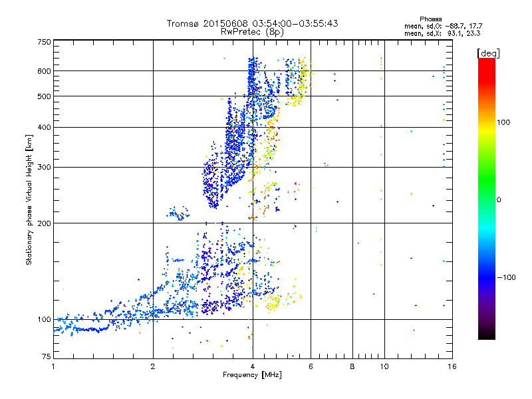The height and width of the screenshot is (399, 532).
Task: Click the y-axis label 'Stationary phase Virtual Height [km]'
Action: (29, 200)
